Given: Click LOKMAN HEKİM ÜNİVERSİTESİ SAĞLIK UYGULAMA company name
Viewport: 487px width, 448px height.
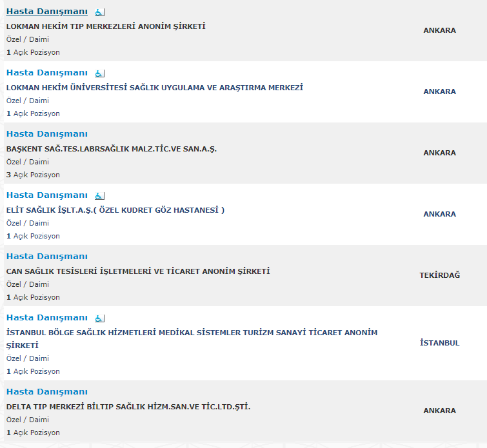Looking at the screenshot, I should pyautogui.click(x=155, y=88).
